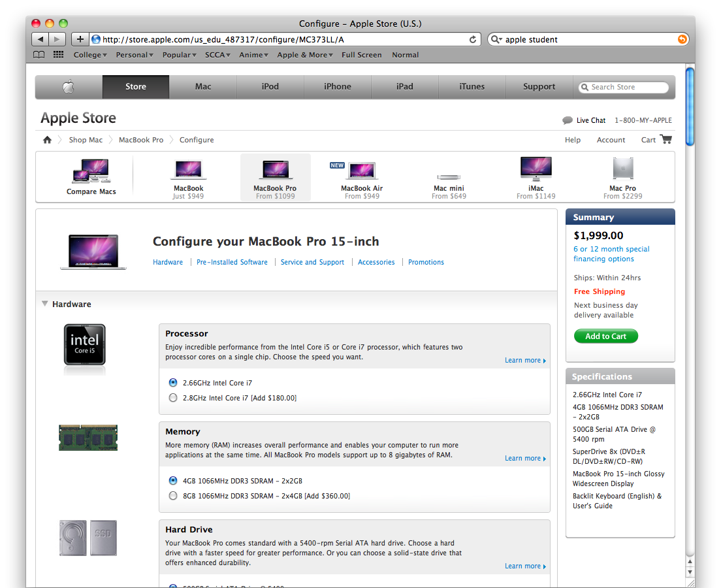Jump to Pre-Installed Software section link
This screenshot has width=721, height=588.
tap(232, 262)
